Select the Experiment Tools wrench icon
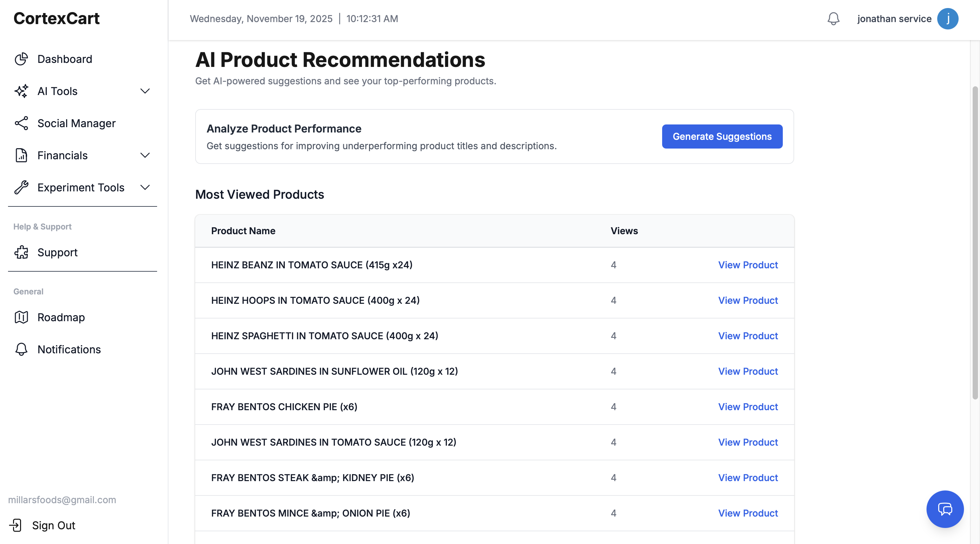980x544 pixels. 21,187
